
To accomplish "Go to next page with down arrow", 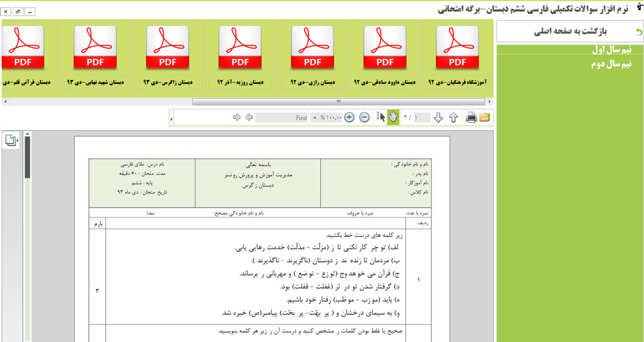I will (439, 118).
